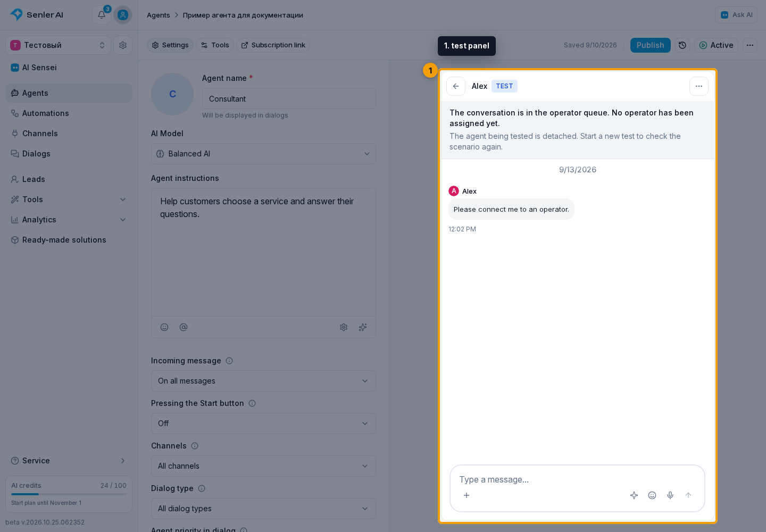
Task: Go to Leads in sidebar
Action: coord(69,179)
